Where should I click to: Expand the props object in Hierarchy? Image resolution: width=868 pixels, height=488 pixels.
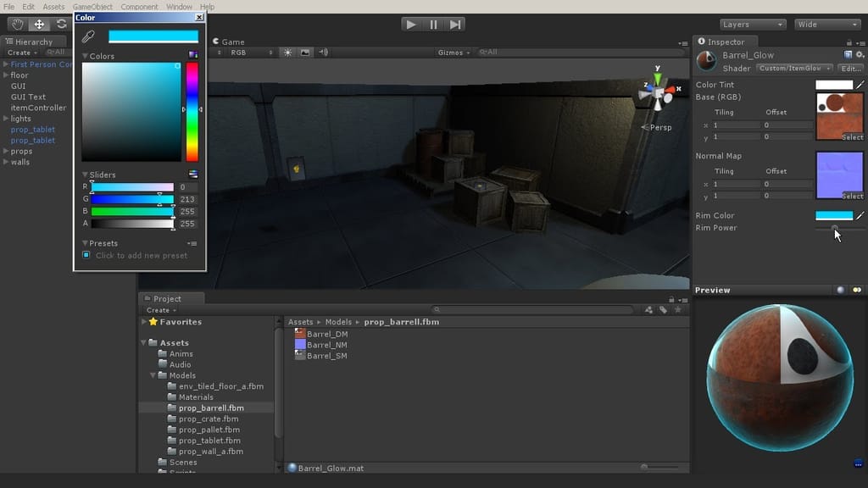point(6,152)
